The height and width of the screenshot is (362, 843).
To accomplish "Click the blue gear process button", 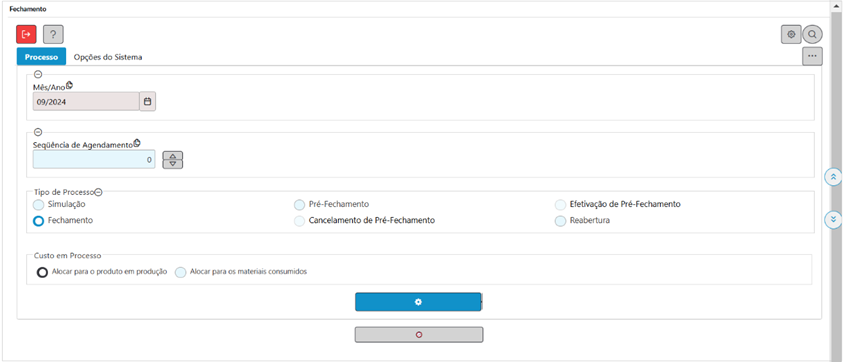I will pos(418,302).
